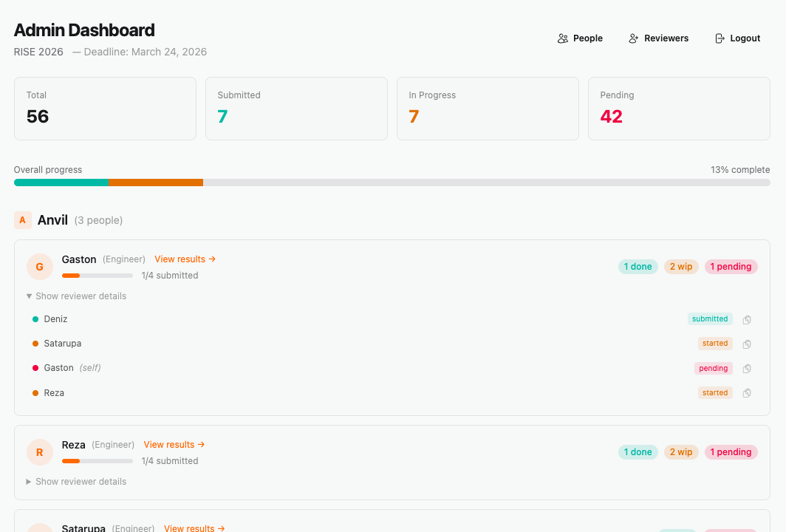The height and width of the screenshot is (532, 786).
Task: Copy Deniz's review link using the copy icon
Action: pyautogui.click(x=747, y=319)
